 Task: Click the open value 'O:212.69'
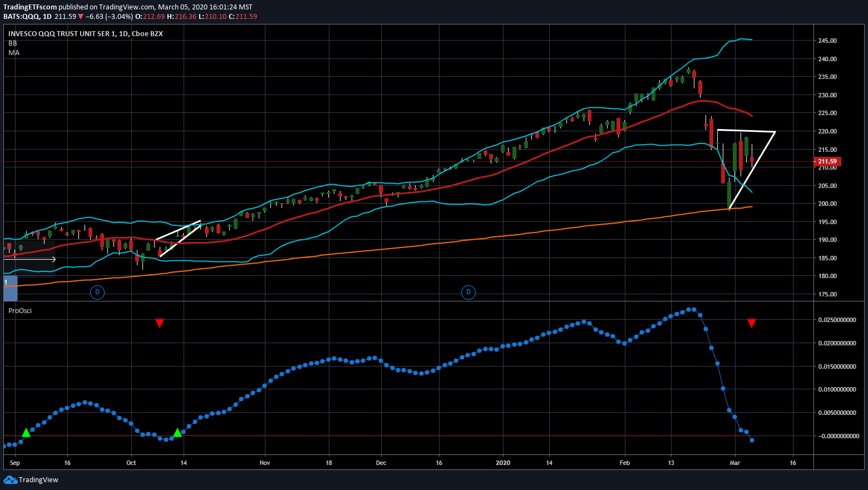(150, 17)
